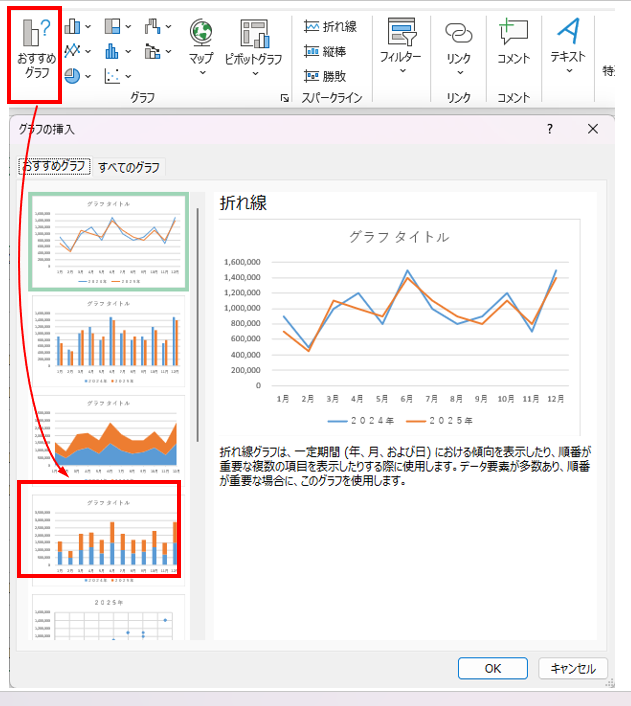The height and width of the screenshot is (706, 631).
Task: Select the おすすめグラフ tab
Action: click(x=55, y=167)
